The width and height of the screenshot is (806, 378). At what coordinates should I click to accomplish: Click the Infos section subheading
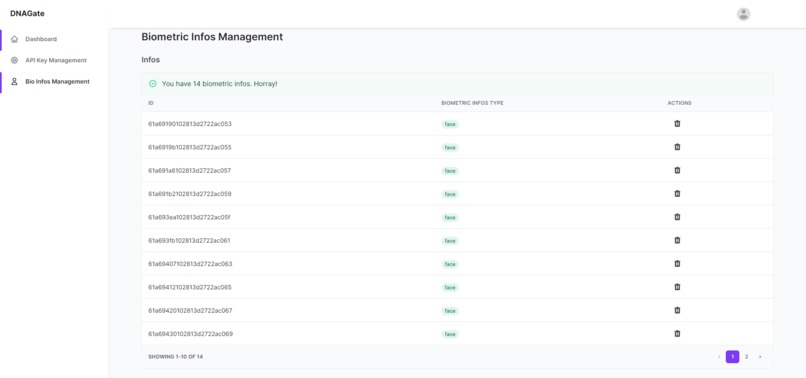pos(151,60)
